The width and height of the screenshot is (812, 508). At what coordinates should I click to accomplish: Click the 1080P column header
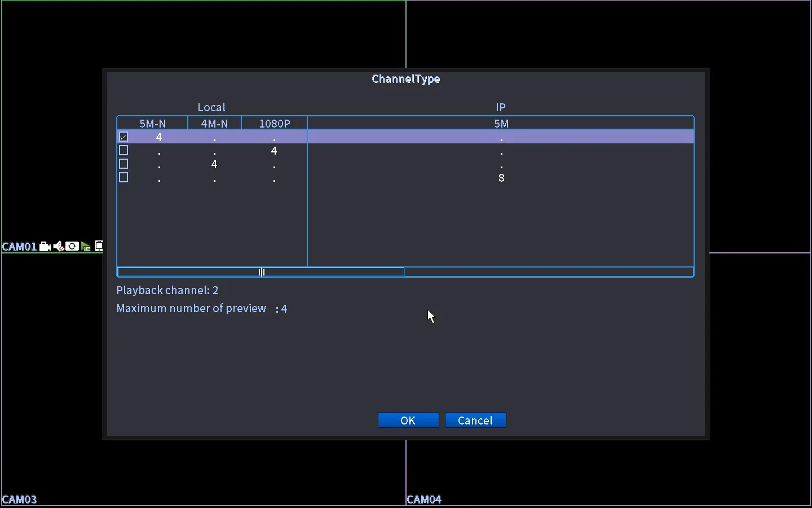275,124
